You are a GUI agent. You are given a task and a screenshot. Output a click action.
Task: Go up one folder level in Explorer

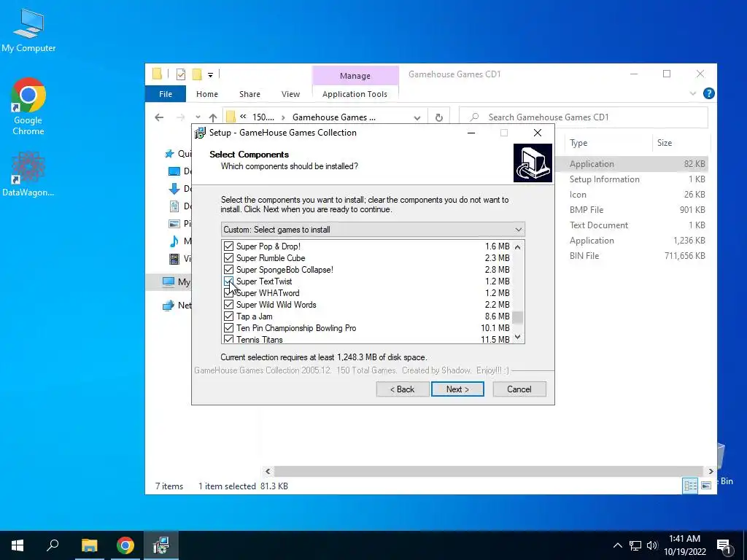(x=213, y=117)
